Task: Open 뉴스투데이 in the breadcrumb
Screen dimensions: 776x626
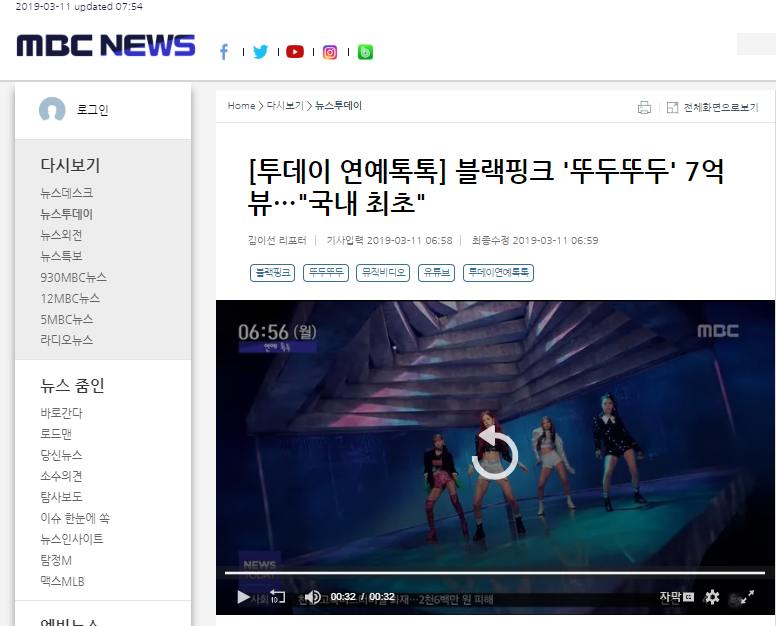Action: pos(338,106)
